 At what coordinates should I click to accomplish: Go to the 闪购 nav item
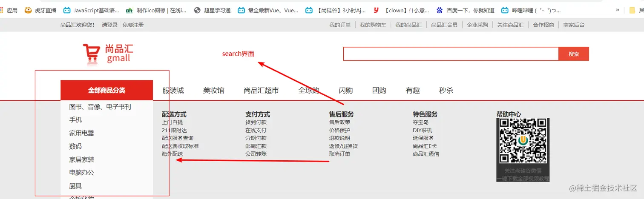tap(345, 90)
